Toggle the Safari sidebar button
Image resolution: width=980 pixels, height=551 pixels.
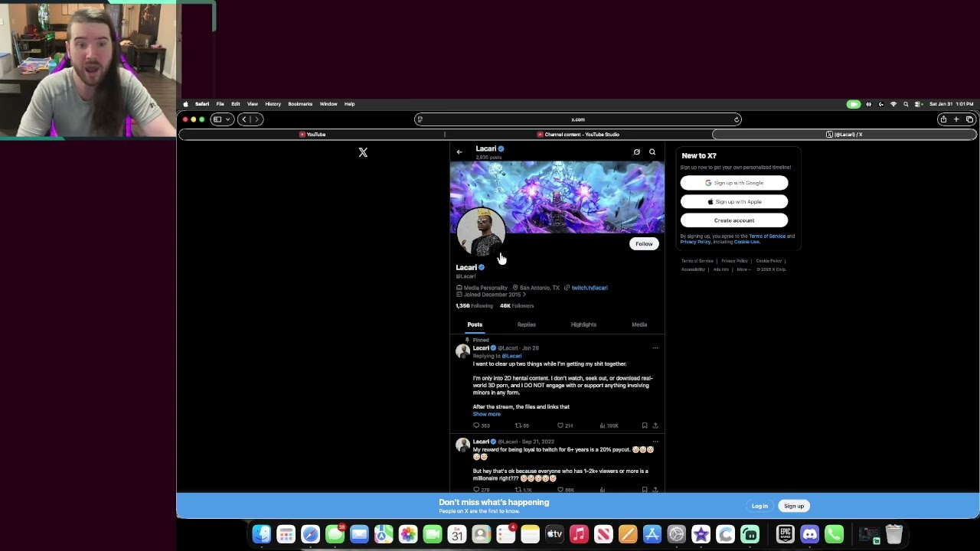pos(217,119)
